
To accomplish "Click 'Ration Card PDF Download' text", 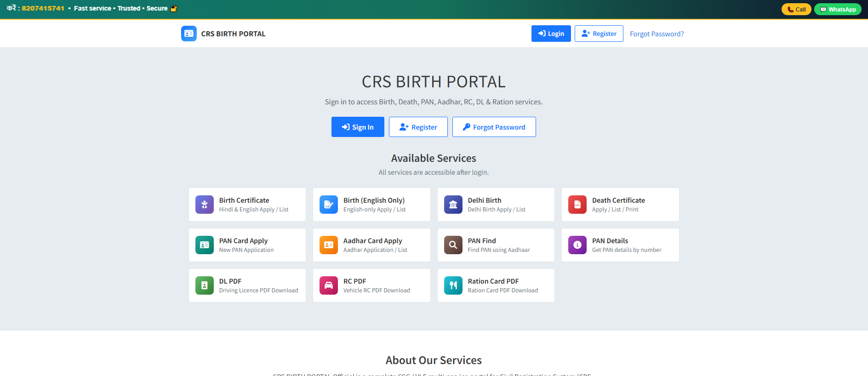I will click(503, 291).
